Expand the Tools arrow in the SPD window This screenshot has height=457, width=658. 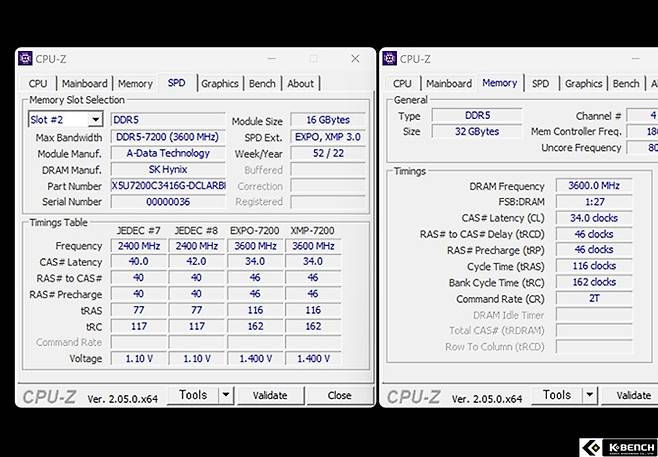point(225,395)
